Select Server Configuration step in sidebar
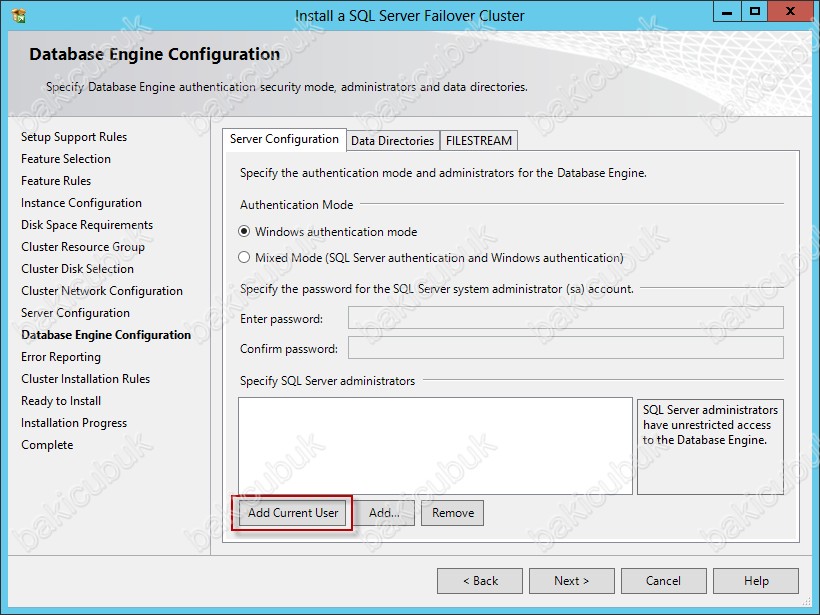The width and height of the screenshot is (820, 615). pyautogui.click(x=75, y=313)
